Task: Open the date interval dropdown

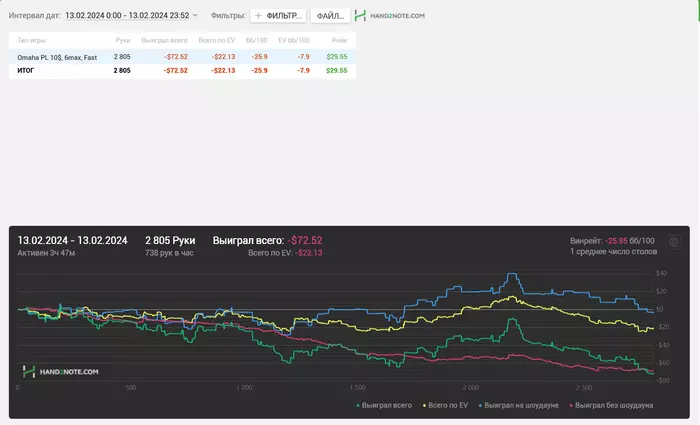Action: [x=195, y=16]
